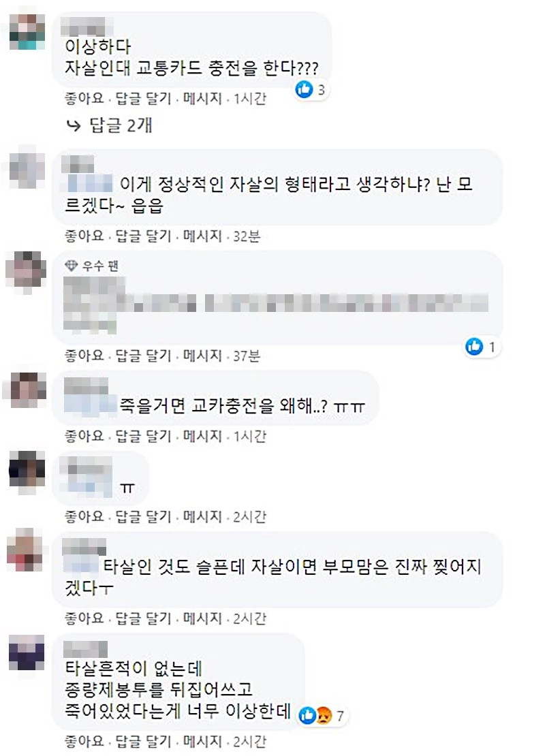Like the comment about 교카충전
This screenshot has width=545, height=756.
pyautogui.click(x=84, y=436)
